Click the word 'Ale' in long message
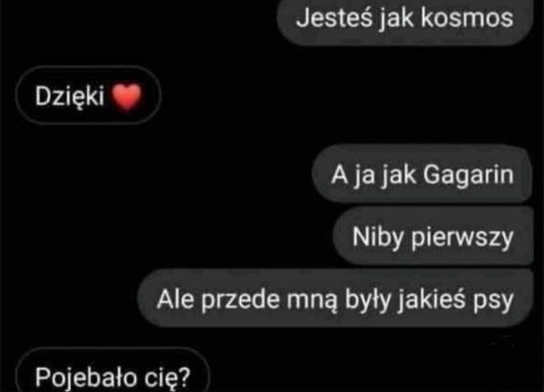 175,299
